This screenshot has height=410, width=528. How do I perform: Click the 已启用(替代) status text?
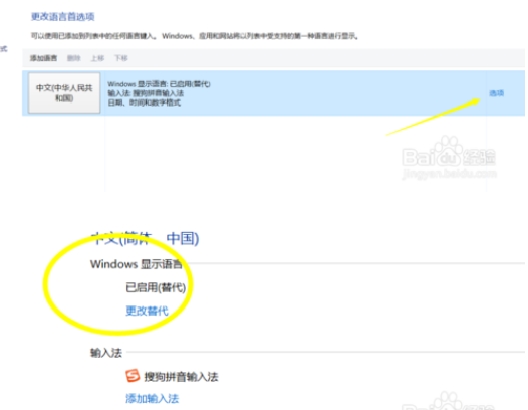coord(155,287)
